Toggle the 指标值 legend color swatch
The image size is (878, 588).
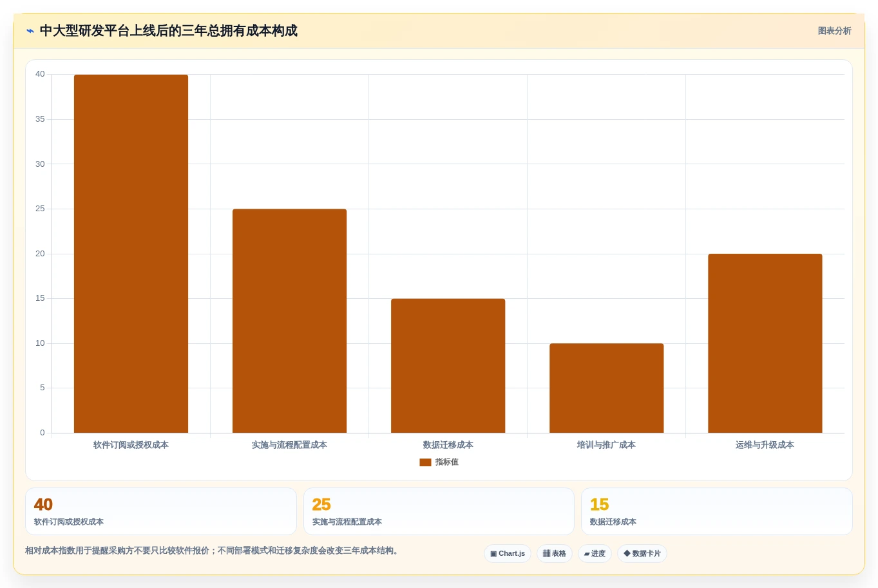425,462
